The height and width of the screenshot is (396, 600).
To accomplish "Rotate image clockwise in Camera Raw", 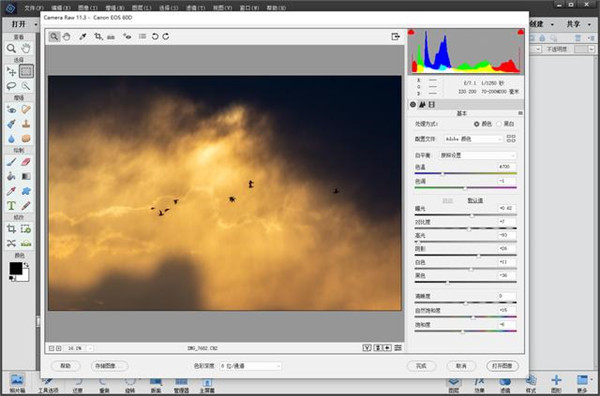I will 166,36.
